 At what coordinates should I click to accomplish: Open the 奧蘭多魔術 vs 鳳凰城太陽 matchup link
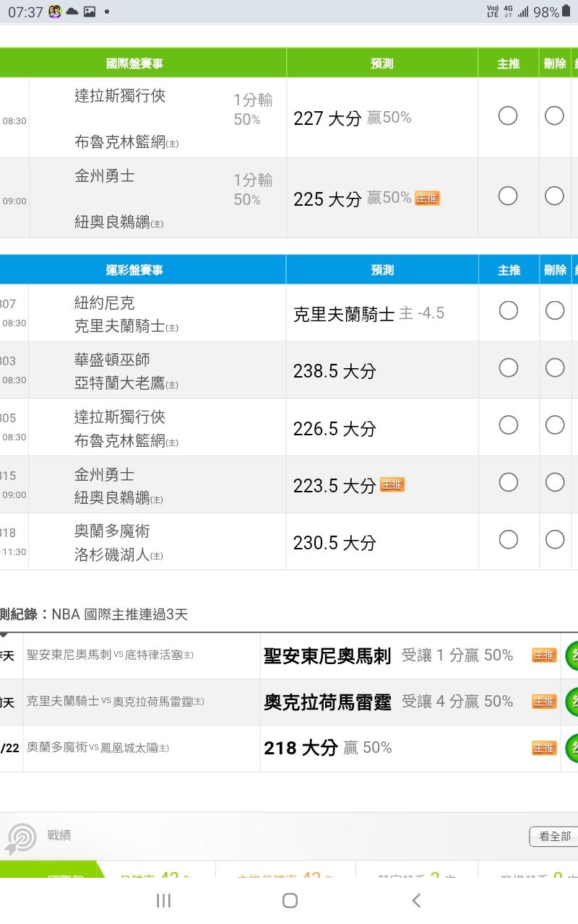(x=98, y=748)
